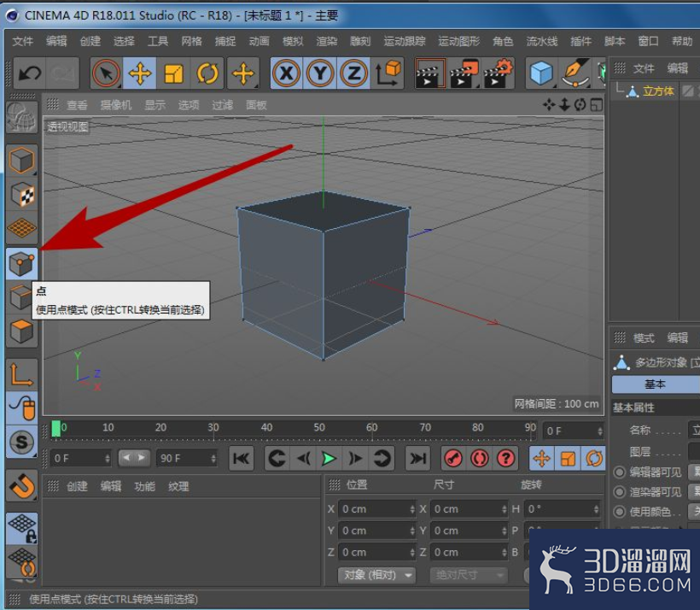
Task: Toggle Autokeying button
Action: coord(480,458)
